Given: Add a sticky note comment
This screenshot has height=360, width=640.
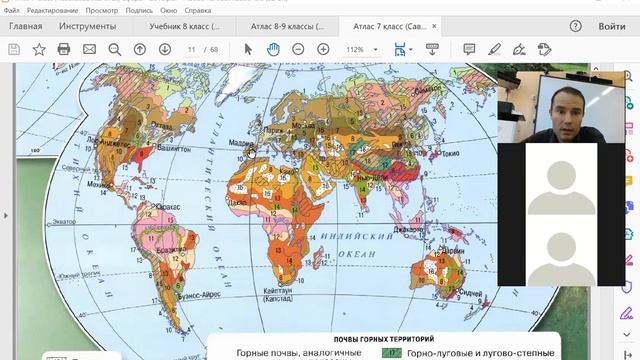Looking at the screenshot, I should pos(469,50).
